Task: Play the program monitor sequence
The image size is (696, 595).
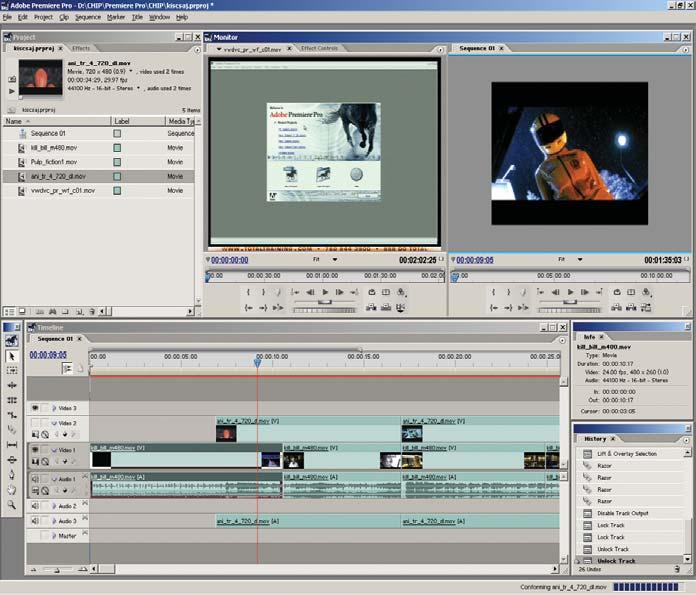Action: [570, 292]
